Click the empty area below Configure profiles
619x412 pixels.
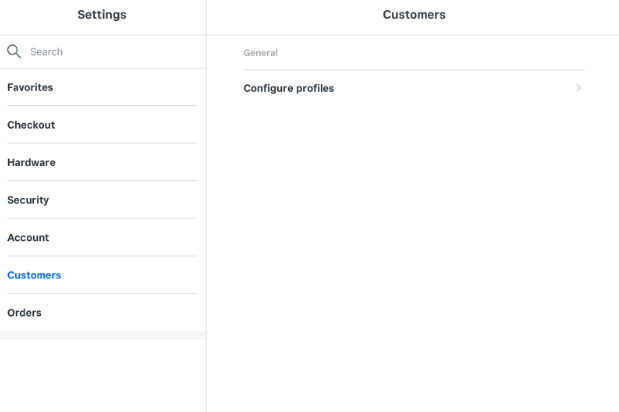tap(412, 250)
